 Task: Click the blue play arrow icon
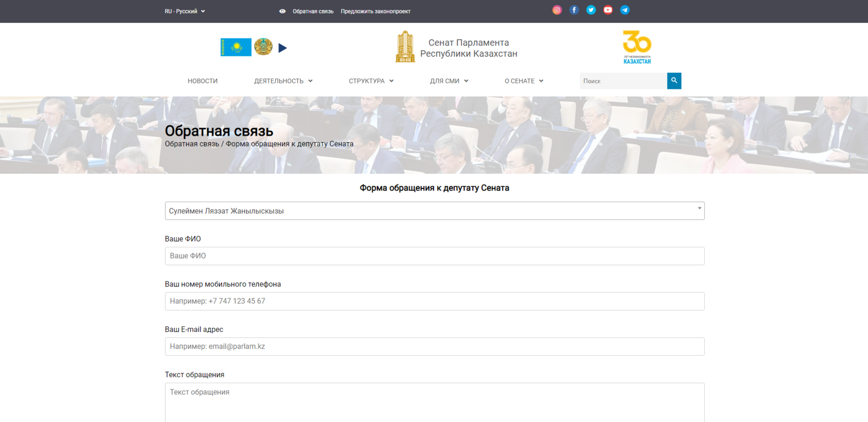(283, 48)
